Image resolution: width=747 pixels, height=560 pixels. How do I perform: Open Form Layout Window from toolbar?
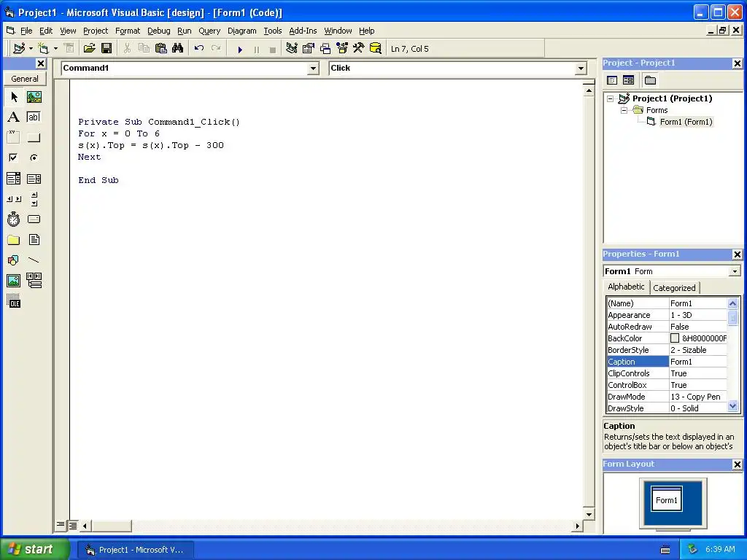pyautogui.click(x=325, y=49)
